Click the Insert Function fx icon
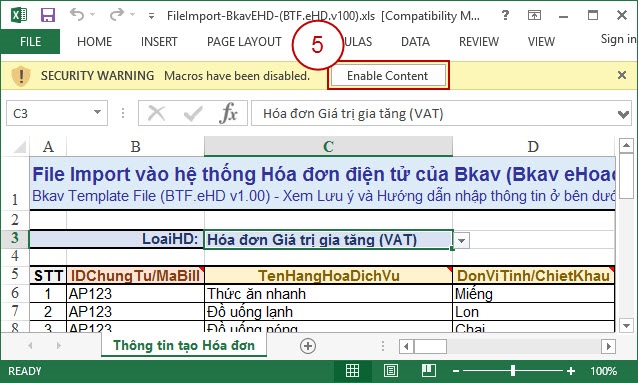Viewport: 638px width, 383px height. pyautogui.click(x=228, y=113)
